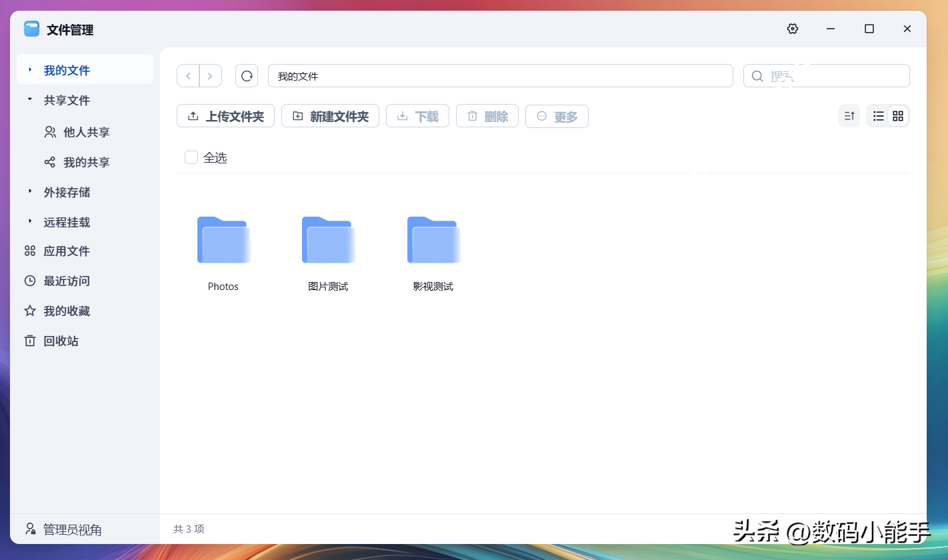Screen dimensions: 948x560
Task: Select 应用文件 in the sidebar
Action: click(x=66, y=251)
